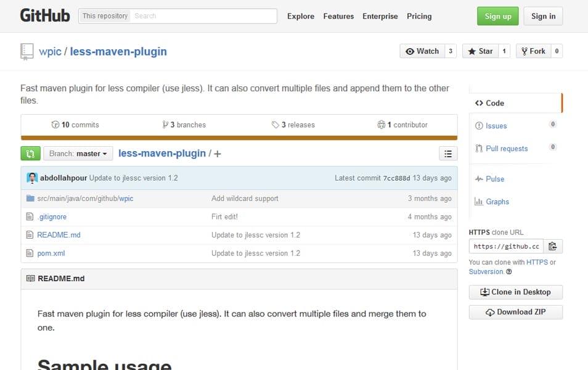Viewport: 588px width, 370px height.
Task: Click the Subversion link
Action: 486,272
